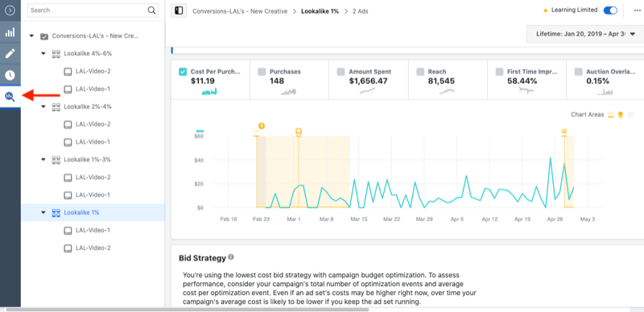644x312 pixels.
Task: Click the hatched Chart Areas icon
Action: [611, 114]
